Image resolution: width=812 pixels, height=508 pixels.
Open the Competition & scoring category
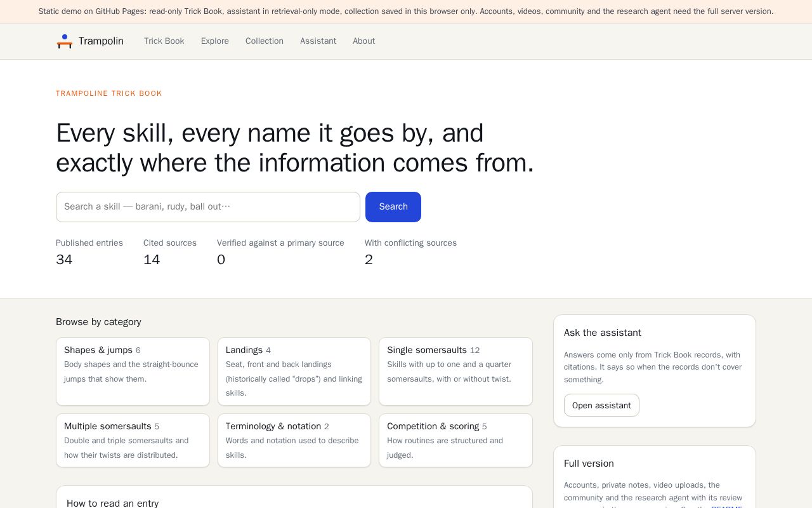coord(455,441)
